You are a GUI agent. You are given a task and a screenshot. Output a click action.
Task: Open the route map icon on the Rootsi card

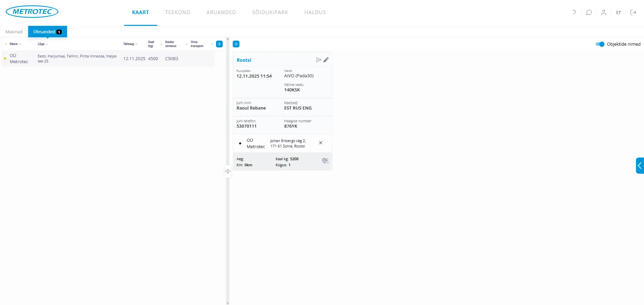[325, 161]
